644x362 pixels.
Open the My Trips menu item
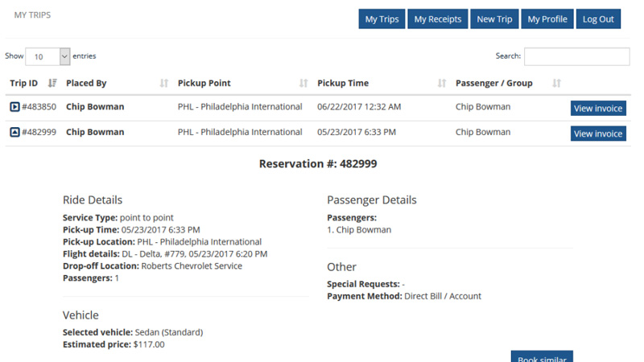click(382, 19)
